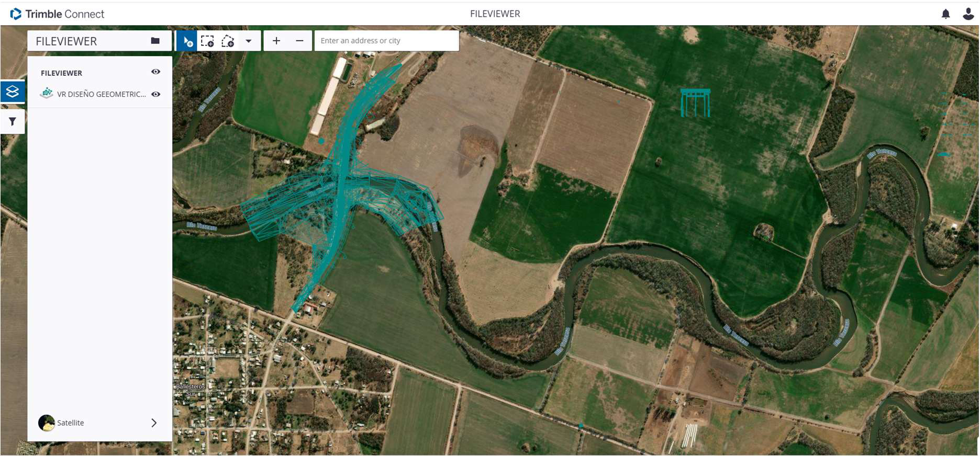Click the FILEVIEWER title in top bar

495,14
